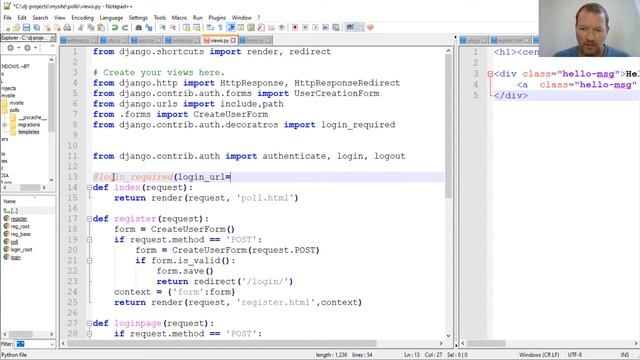Collapse the fold at def register line
Viewport: 640px width, 360px height.
coord(89,219)
